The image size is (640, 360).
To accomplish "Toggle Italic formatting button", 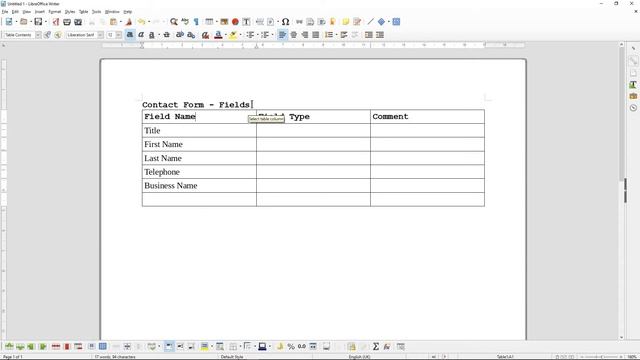I will pos(141,35).
